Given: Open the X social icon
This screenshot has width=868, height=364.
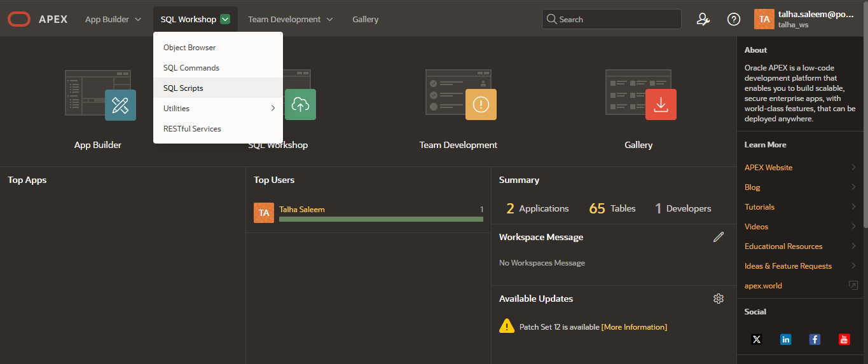Looking at the screenshot, I should pyautogui.click(x=756, y=339).
